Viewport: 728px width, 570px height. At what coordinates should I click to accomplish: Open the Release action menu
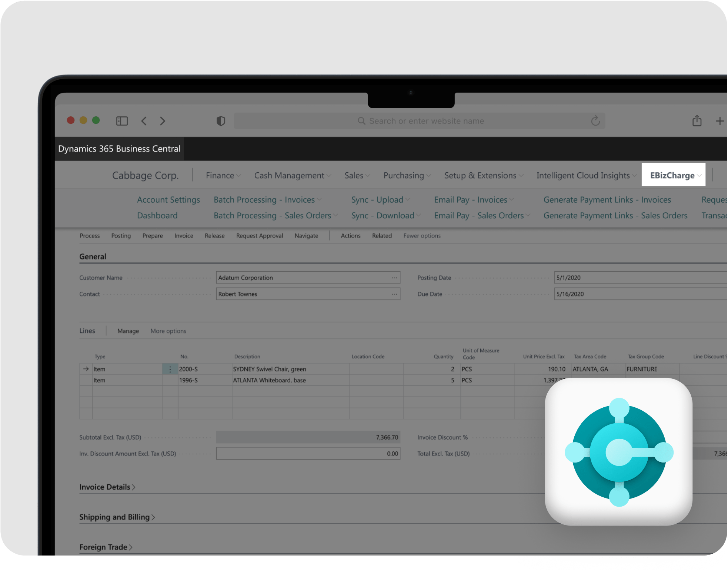pyautogui.click(x=215, y=236)
